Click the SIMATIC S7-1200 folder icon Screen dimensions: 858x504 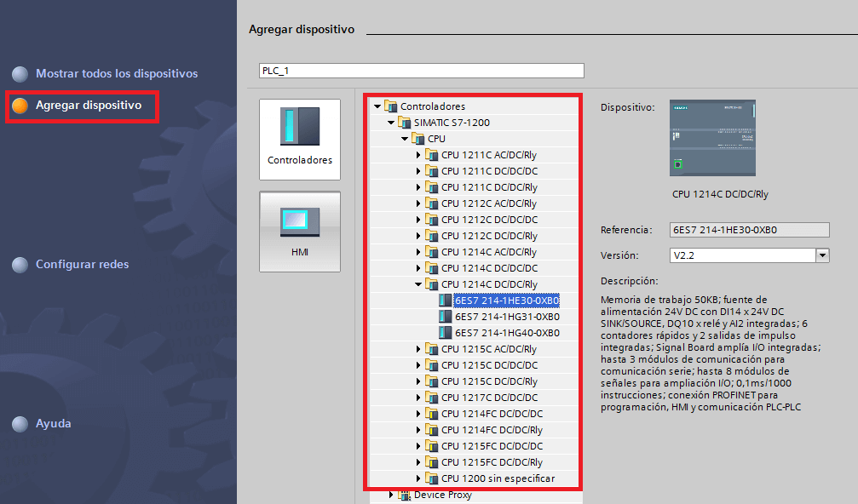(405, 123)
